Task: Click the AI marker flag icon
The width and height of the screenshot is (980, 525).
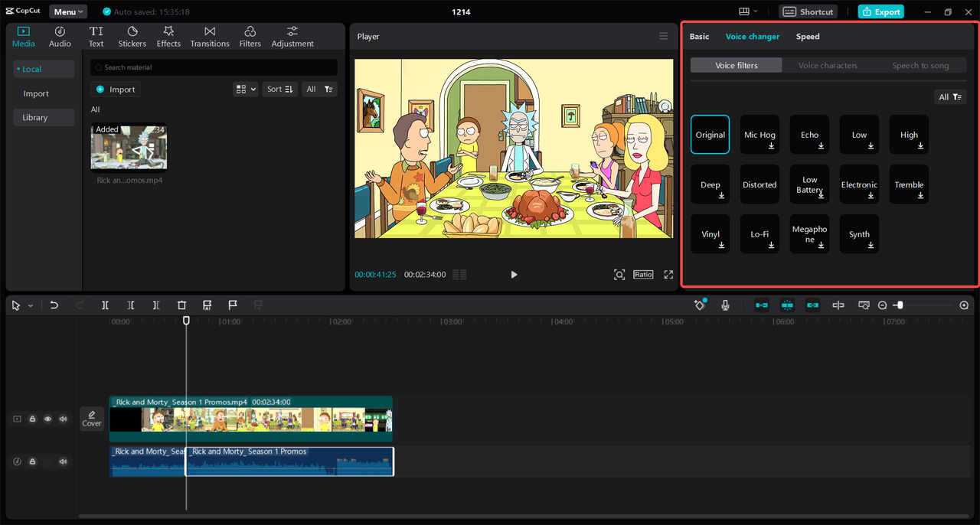Action: click(x=207, y=305)
